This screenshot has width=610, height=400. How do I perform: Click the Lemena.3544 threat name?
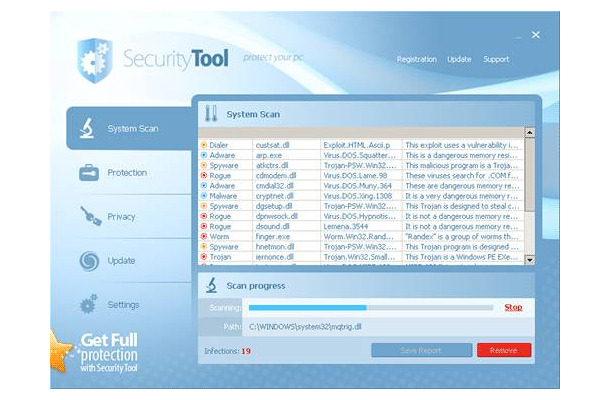[346, 226]
